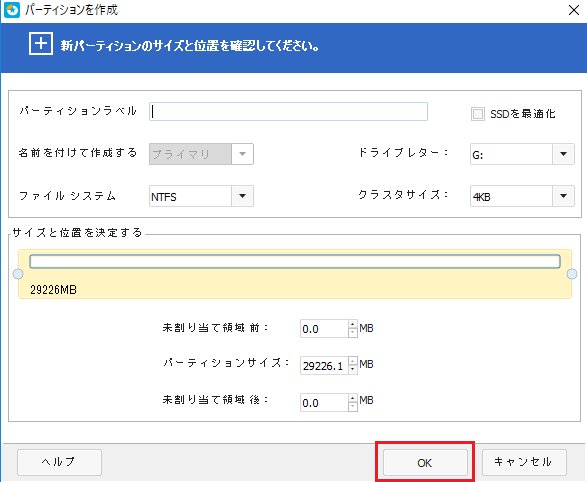Click the パーティションサイズ value field

(x=324, y=366)
